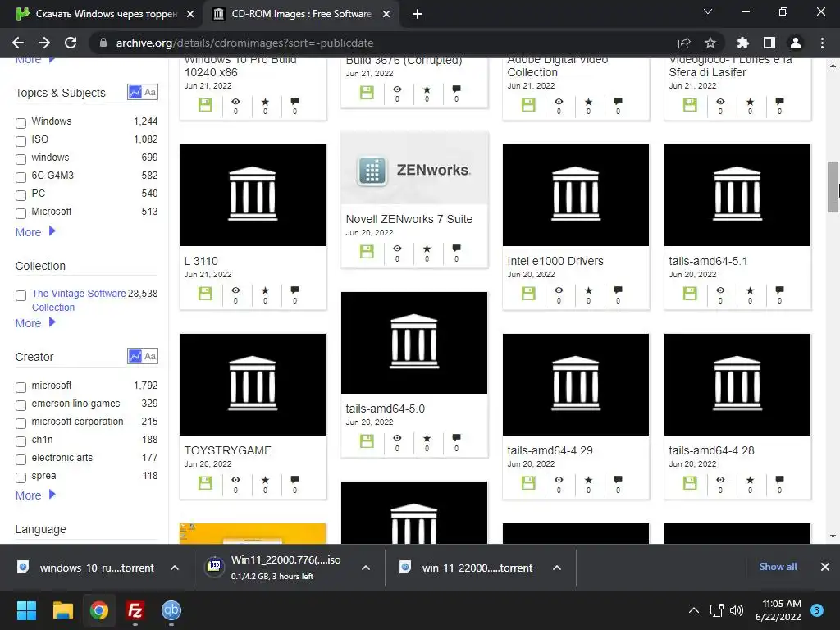This screenshot has height=630, width=840.
Task: Click the views eye icon under Intel e1000 Drivers
Action: click(x=559, y=290)
